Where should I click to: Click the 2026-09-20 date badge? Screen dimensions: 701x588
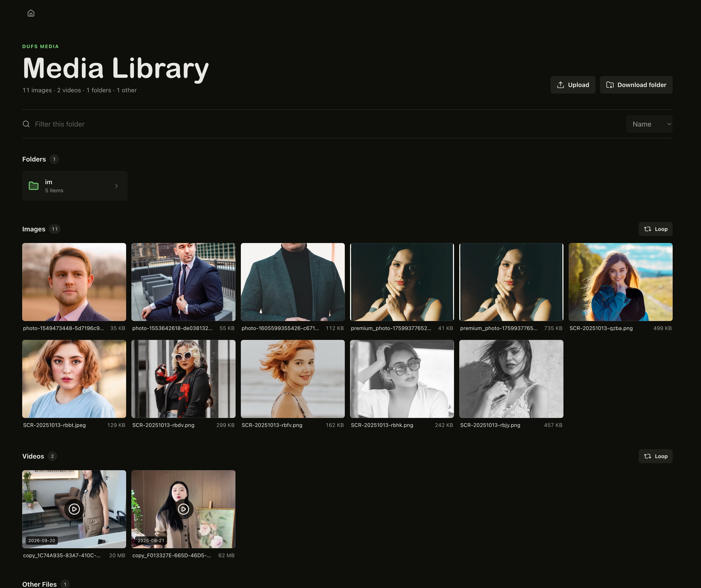[42, 540]
